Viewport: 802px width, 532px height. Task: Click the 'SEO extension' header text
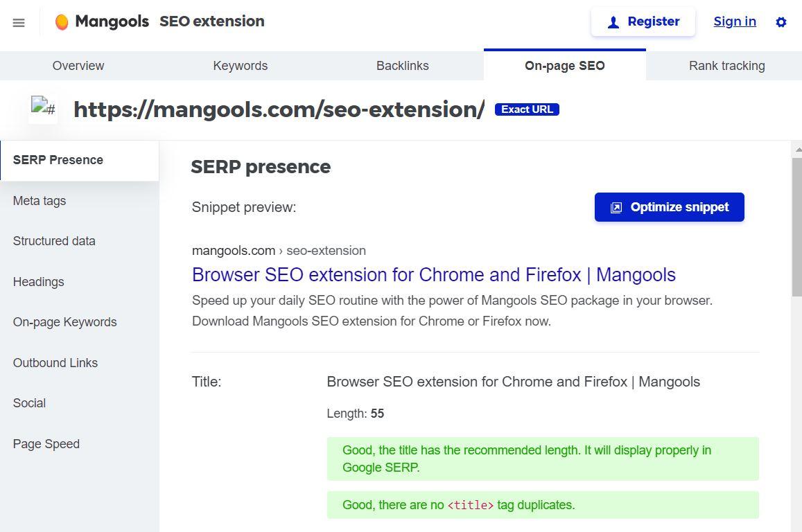pos(211,21)
